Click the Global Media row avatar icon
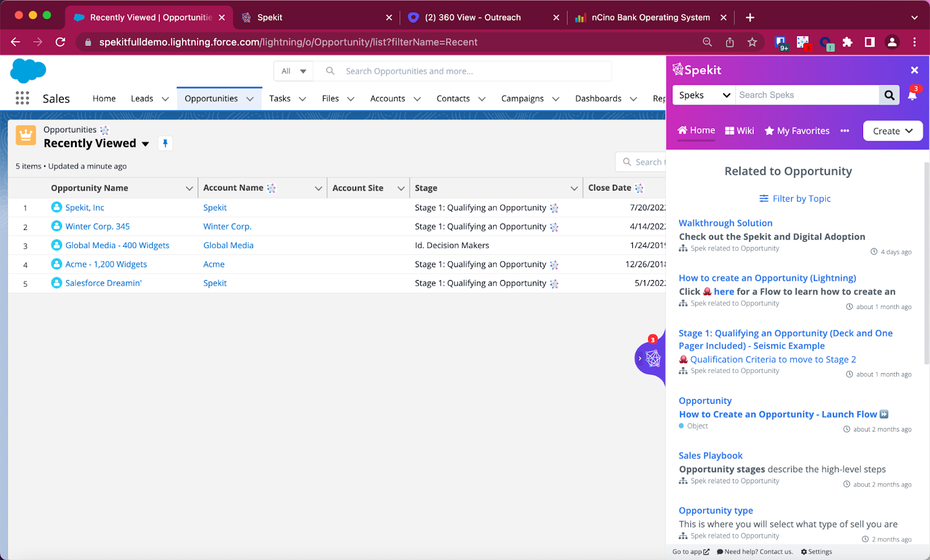This screenshot has height=560, width=930. tap(56, 245)
